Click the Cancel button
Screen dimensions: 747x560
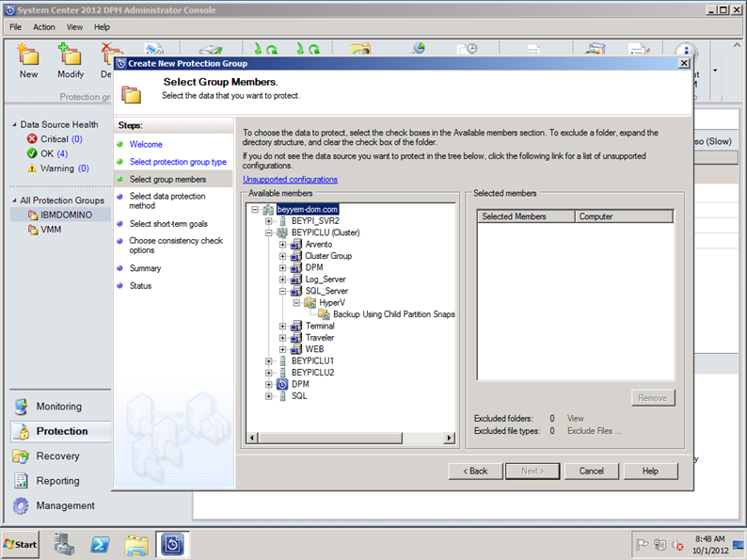pyautogui.click(x=592, y=472)
